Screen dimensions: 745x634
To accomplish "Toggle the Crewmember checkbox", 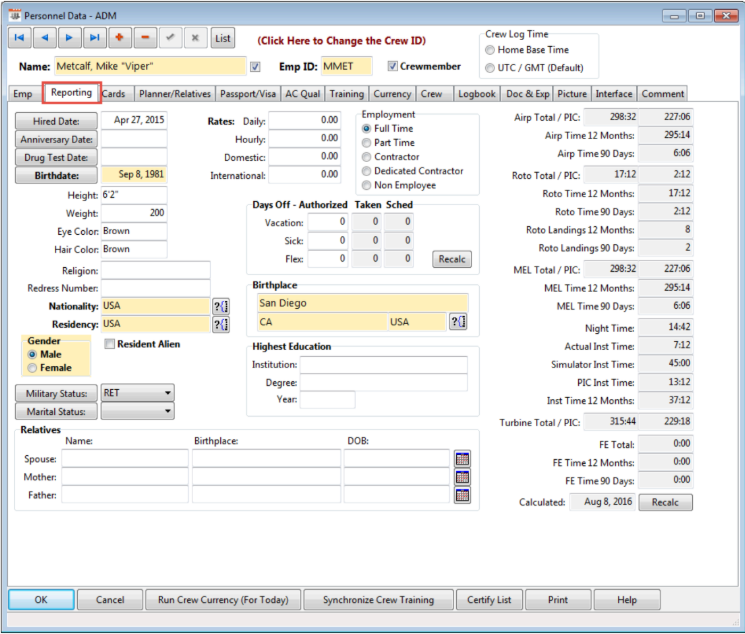I will click(x=392, y=67).
